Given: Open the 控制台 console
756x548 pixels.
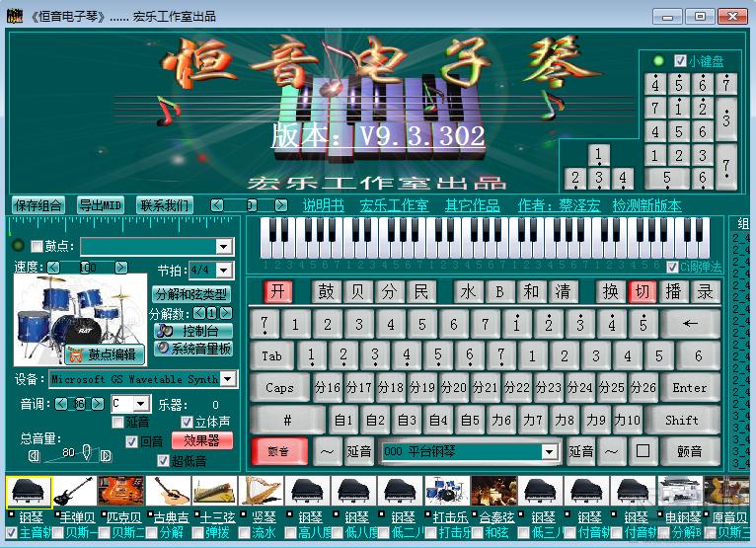Looking at the screenshot, I should coord(193,331).
